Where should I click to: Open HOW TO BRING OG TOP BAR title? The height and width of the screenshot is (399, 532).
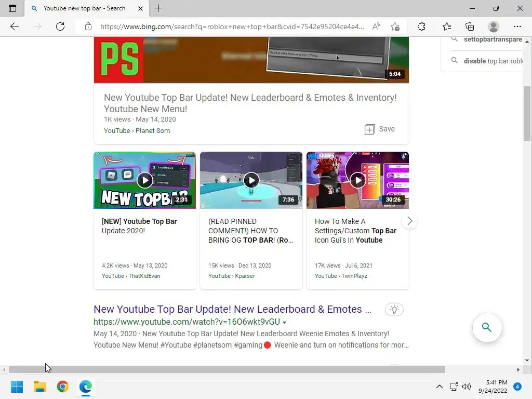(x=250, y=231)
